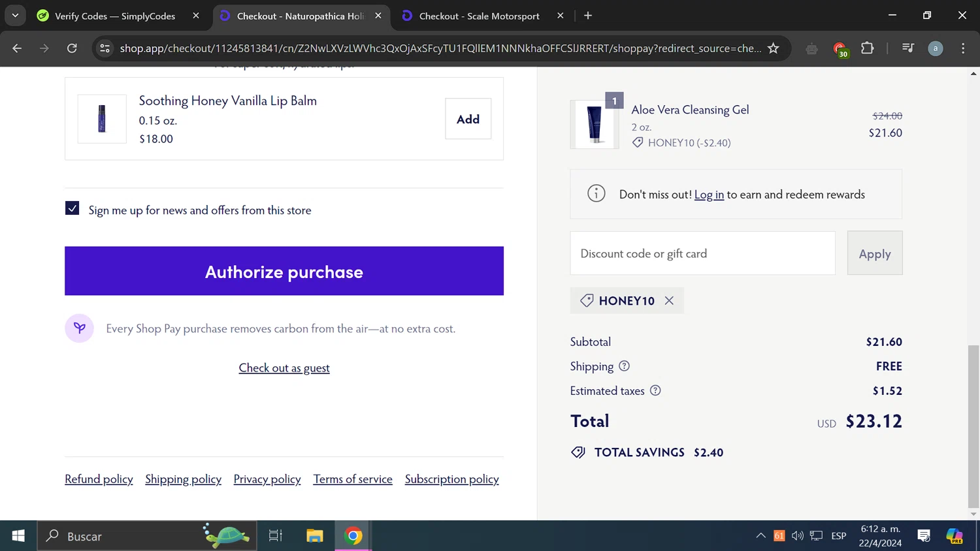Image resolution: width=980 pixels, height=551 pixels.
Task: Click the Total amount $23.12
Action: (874, 422)
